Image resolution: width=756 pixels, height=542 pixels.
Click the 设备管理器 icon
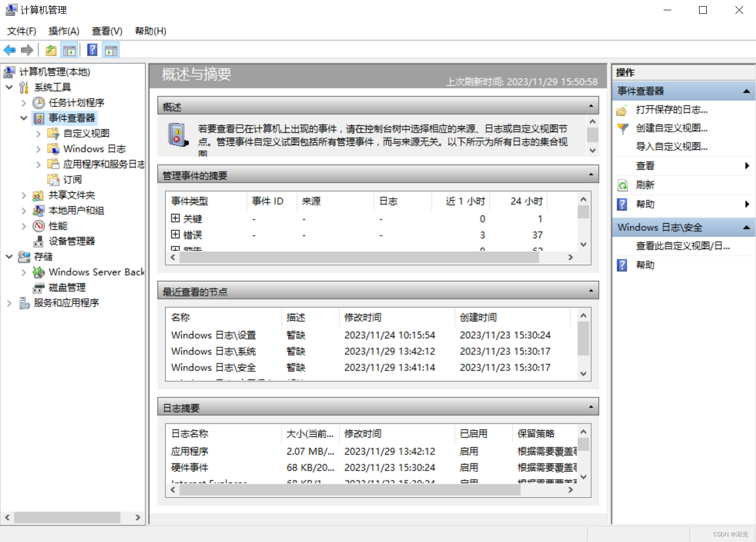pyautogui.click(x=38, y=241)
